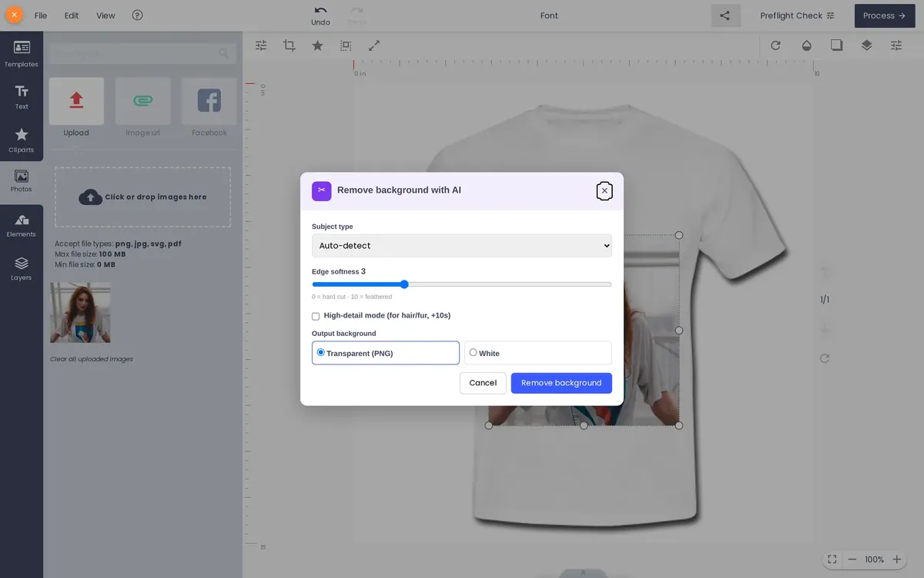The width and height of the screenshot is (924, 578).
Task: Open the Photos sidebar panel
Action: (22, 181)
